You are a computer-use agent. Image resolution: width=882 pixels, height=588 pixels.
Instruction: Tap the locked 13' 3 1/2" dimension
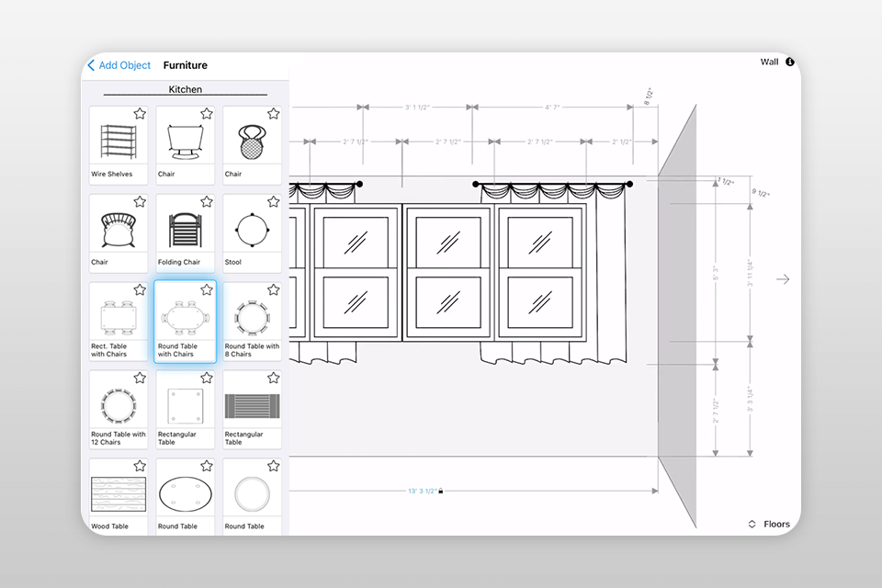click(x=425, y=492)
